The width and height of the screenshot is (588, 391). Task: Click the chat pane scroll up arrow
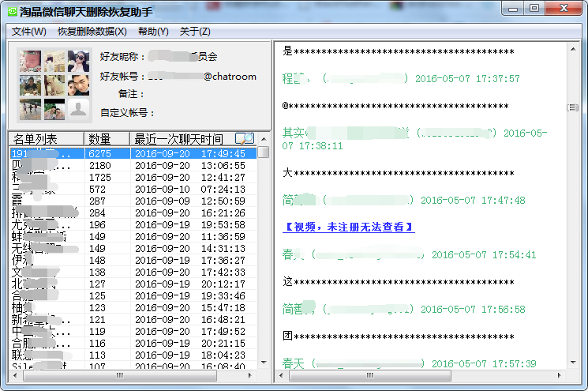pyautogui.click(x=573, y=50)
